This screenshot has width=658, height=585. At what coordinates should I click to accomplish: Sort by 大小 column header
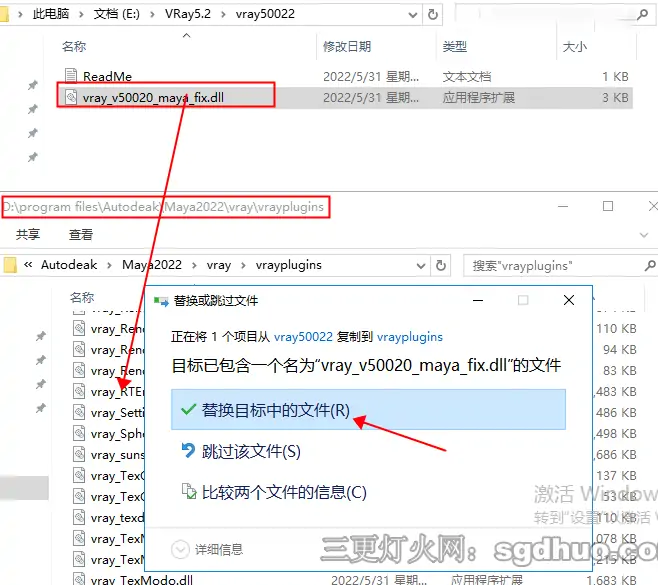coord(574,46)
